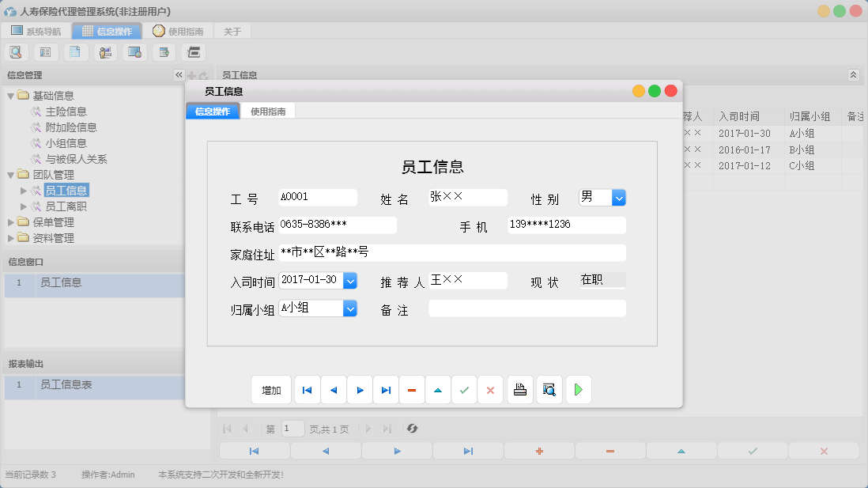868x488 pixels.
Task: Click the collapse sidebar chevron button
Action: coord(179,74)
